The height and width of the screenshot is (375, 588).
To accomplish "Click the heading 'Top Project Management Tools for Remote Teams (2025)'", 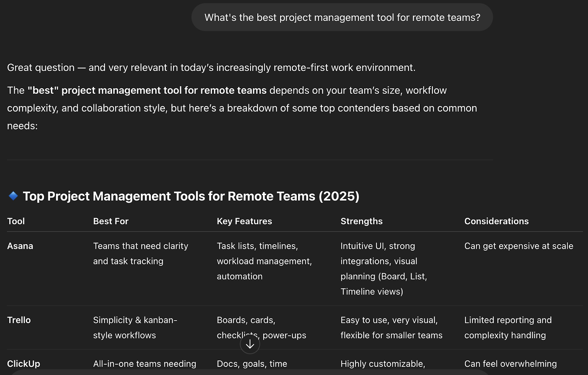I will tap(191, 196).
